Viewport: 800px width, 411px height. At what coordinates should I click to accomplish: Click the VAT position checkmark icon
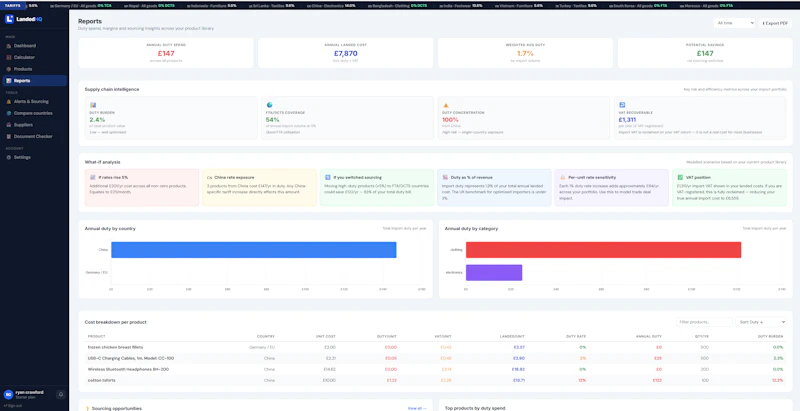(x=680, y=177)
